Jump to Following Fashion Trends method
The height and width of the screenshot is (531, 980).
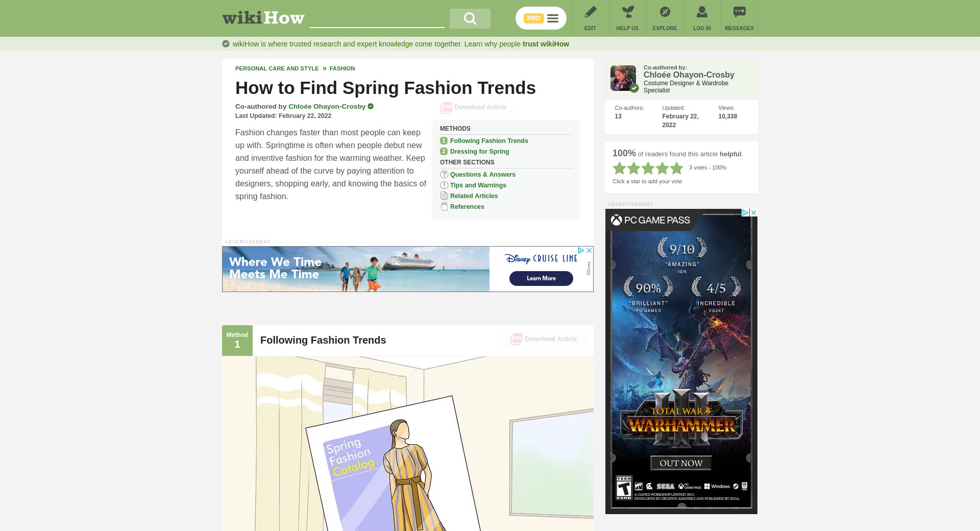tap(488, 141)
